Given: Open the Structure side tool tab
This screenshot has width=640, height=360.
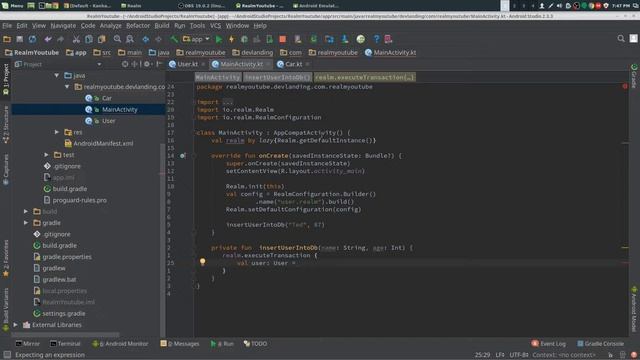Looking at the screenshot, I should [x=6, y=124].
